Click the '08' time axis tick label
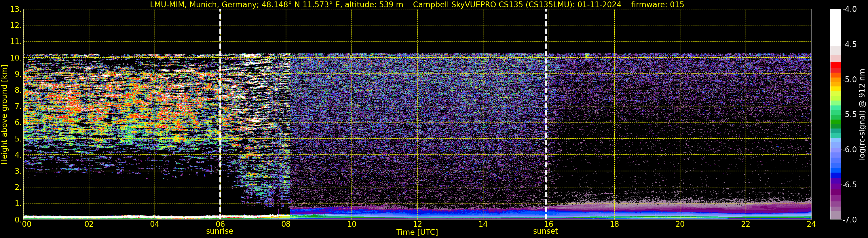The height and width of the screenshot is (238, 868). coord(286,224)
